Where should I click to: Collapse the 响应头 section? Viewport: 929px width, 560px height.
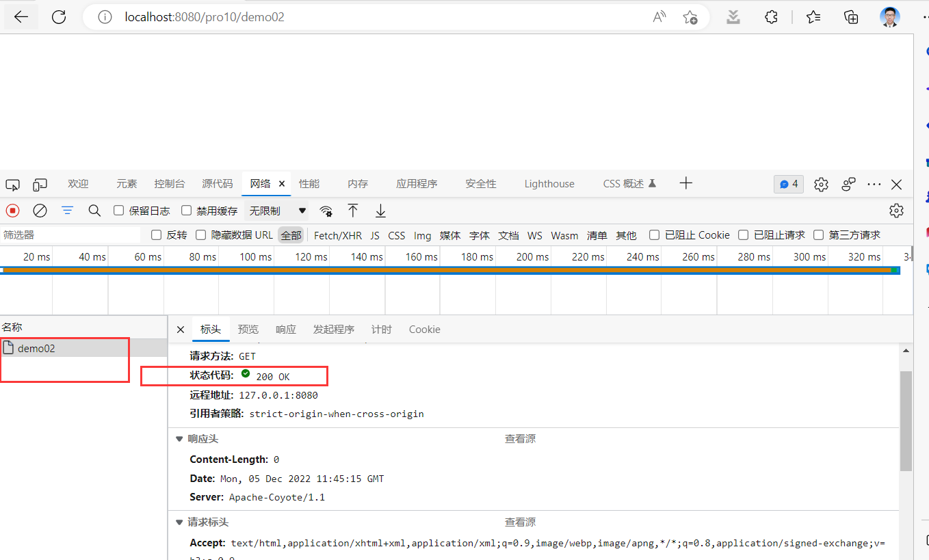coord(179,438)
